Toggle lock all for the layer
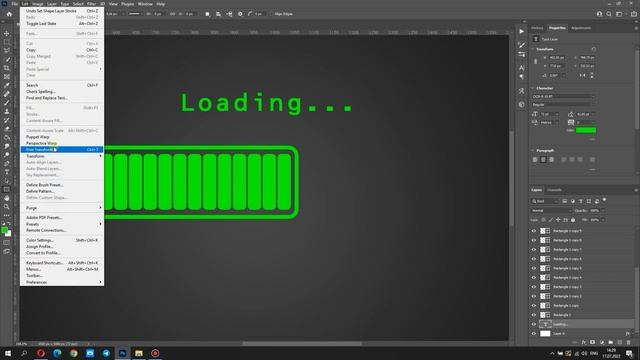The height and width of the screenshot is (360, 640). tap(573, 220)
